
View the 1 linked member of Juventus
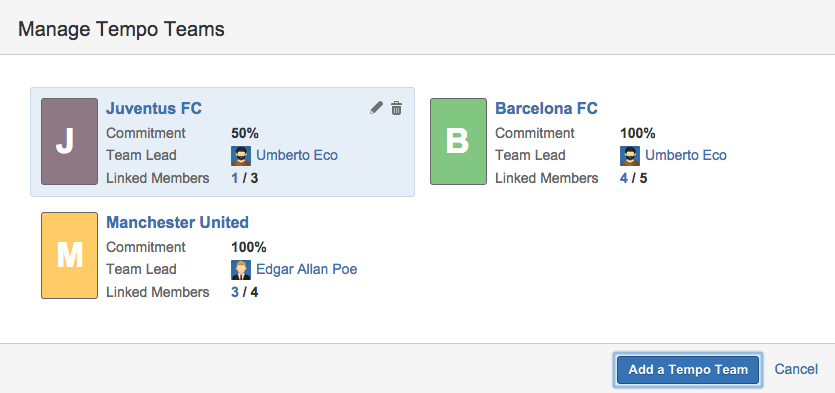click(x=235, y=178)
